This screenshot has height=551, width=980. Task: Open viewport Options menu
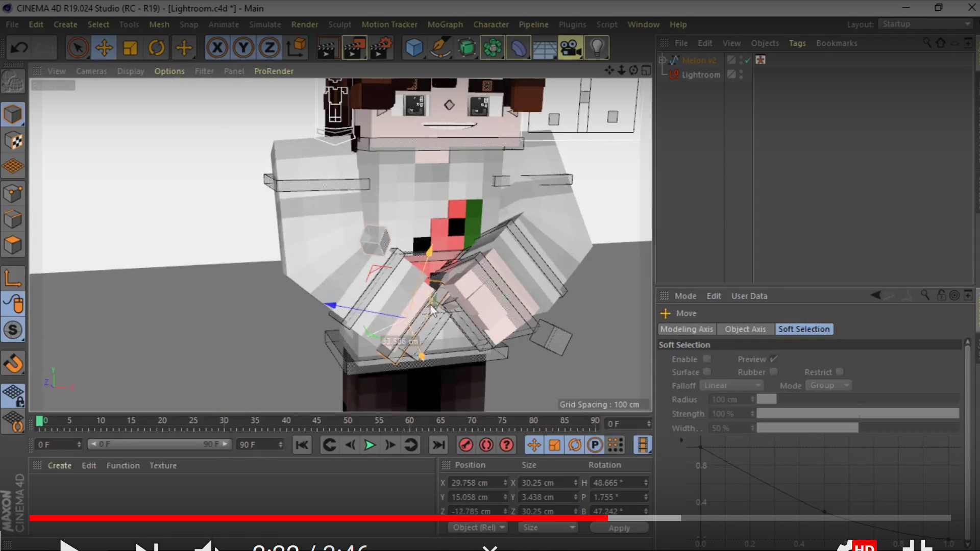click(x=169, y=71)
